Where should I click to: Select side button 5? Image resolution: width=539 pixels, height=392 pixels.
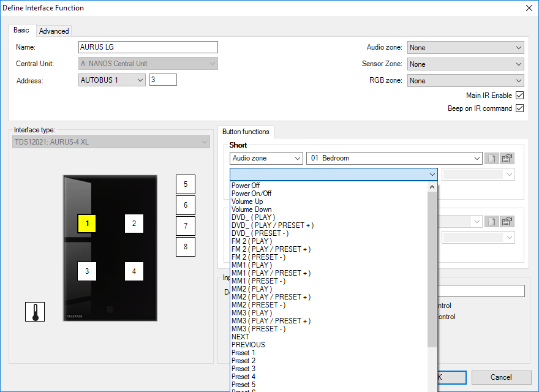pos(186,184)
